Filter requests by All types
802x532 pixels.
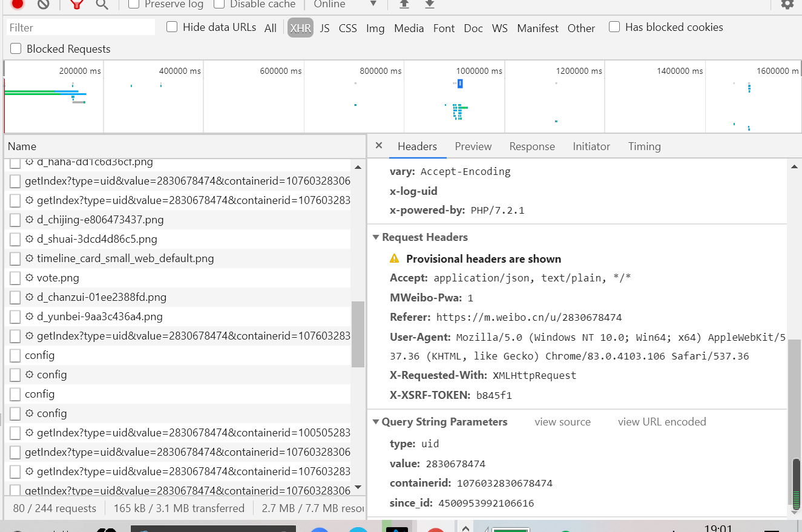coord(271,28)
